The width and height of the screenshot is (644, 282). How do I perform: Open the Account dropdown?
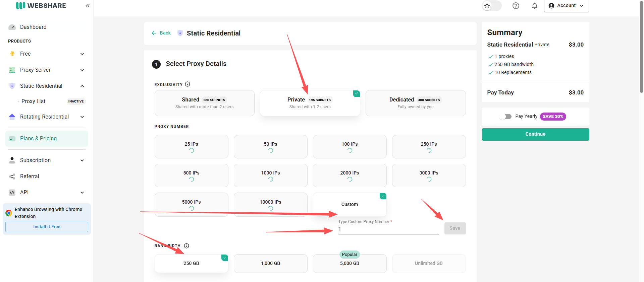[567, 6]
